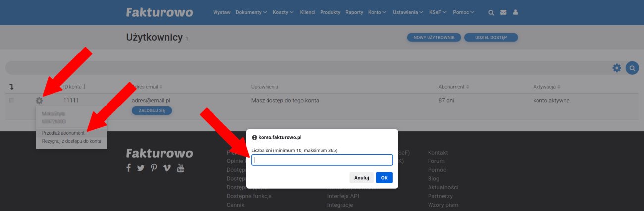
Task: Open the blue gear filter settings icon
Action: [617, 68]
